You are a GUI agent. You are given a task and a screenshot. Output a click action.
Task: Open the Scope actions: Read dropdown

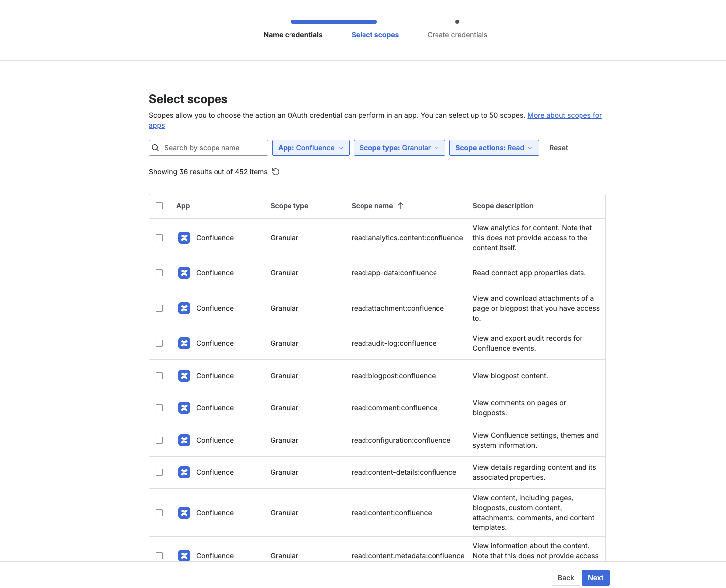click(494, 148)
